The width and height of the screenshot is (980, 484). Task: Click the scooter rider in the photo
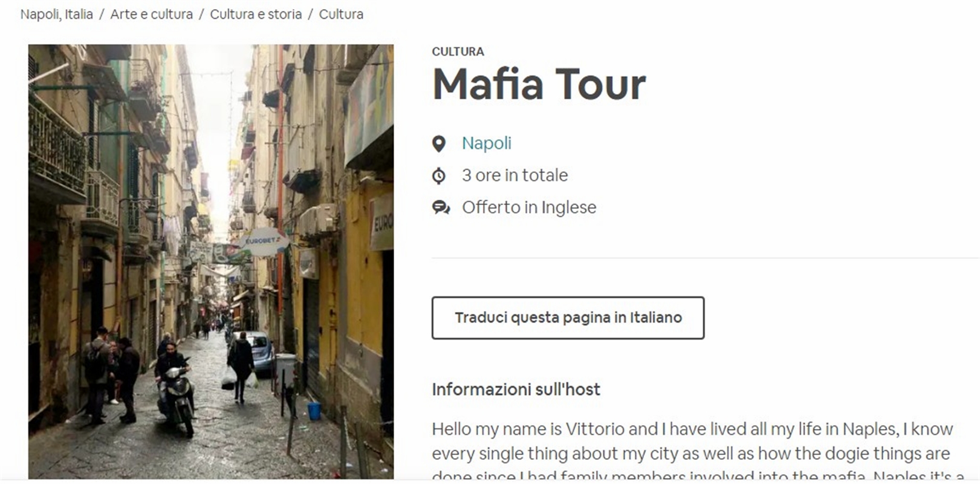pyautogui.click(x=175, y=387)
